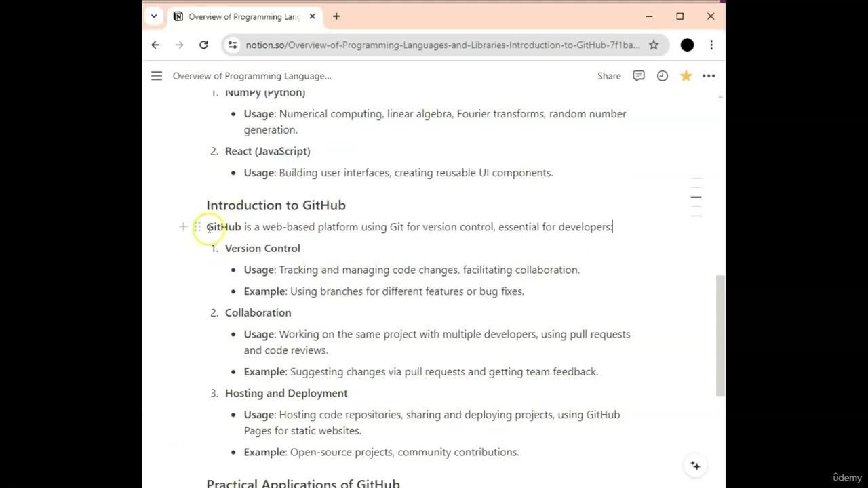The height and width of the screenshot is (488, 868).
Task: Click 'Using branches for different features' example
Action: tap(384, 291)
